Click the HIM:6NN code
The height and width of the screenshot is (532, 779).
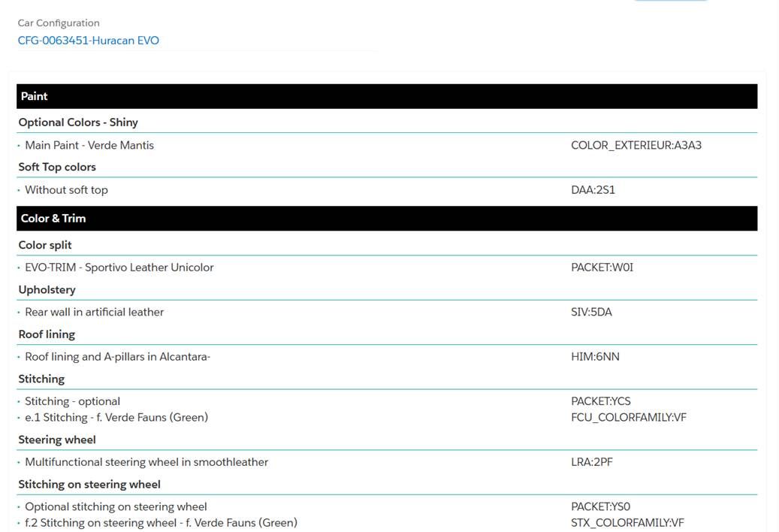coord(595,357)
